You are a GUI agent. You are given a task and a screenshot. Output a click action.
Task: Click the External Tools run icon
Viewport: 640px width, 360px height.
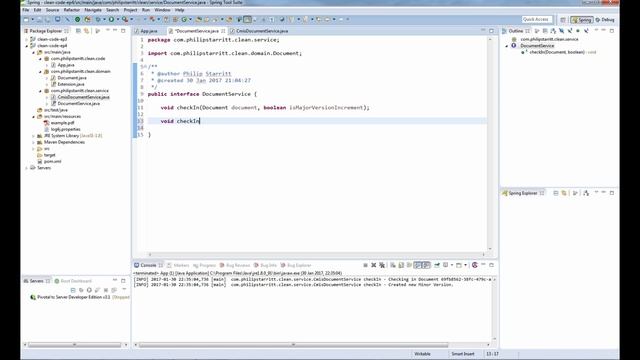click(x=125, y=20)
